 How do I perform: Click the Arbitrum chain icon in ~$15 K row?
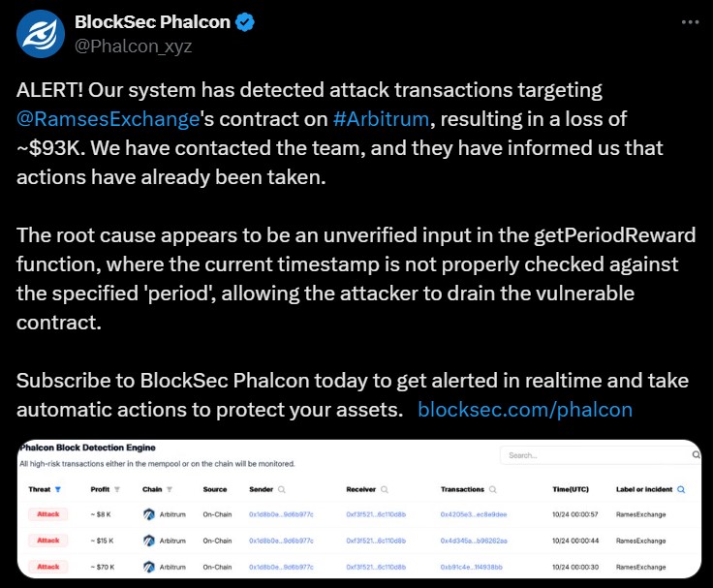point(148,541)
